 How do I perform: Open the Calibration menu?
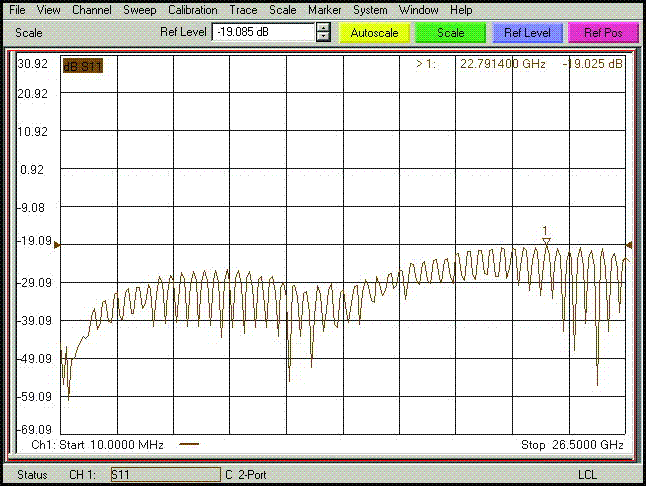(192, 9)
